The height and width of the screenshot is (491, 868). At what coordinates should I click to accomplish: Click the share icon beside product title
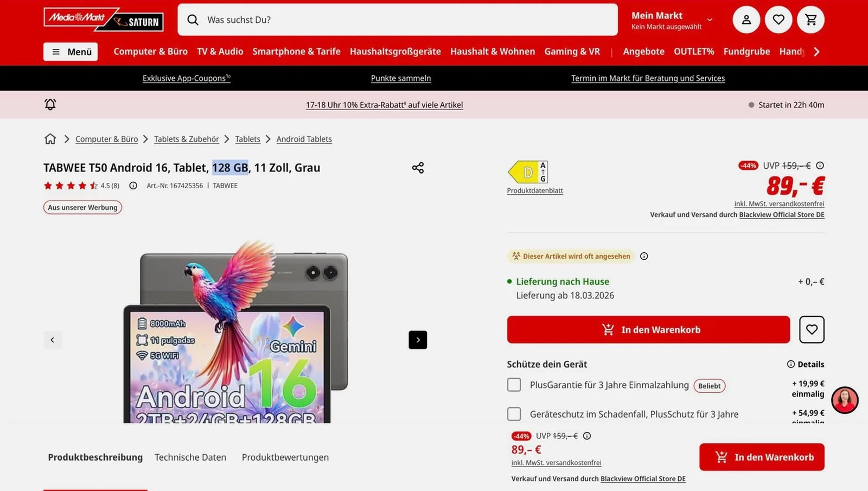pos(418,168)
